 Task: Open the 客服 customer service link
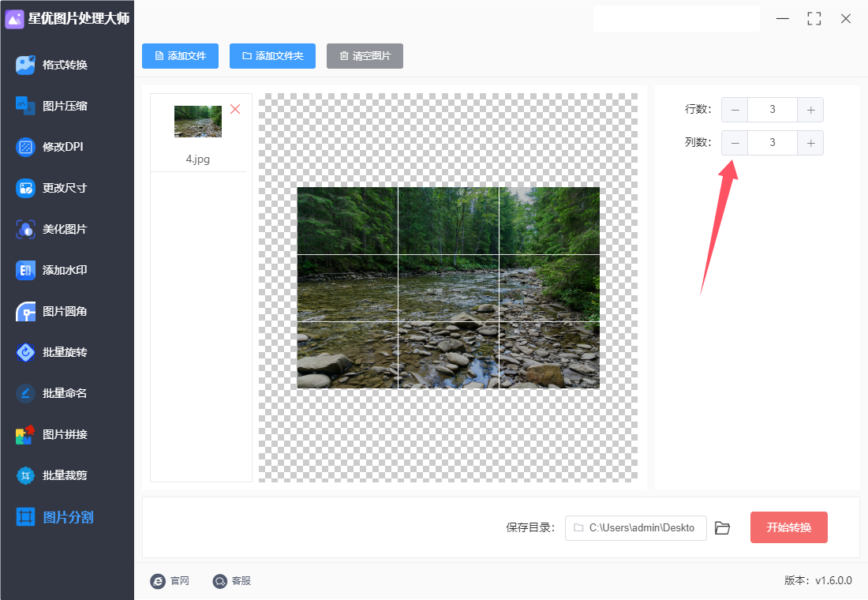click(232, 580)
